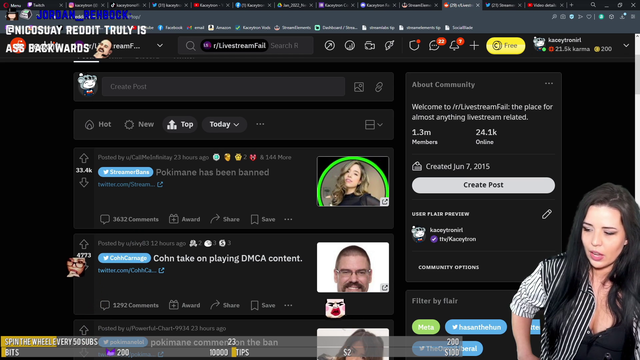The width and height of the screenshot is (640, 360).
Task: Open more sort options ellipsis
Action: [260, 124]
